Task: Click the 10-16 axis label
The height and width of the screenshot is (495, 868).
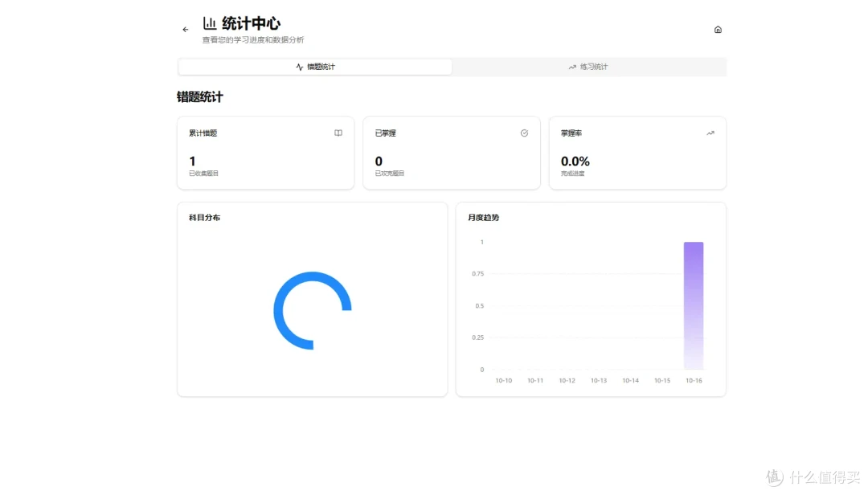Action: pyautogui.click(x=694, y=381)
